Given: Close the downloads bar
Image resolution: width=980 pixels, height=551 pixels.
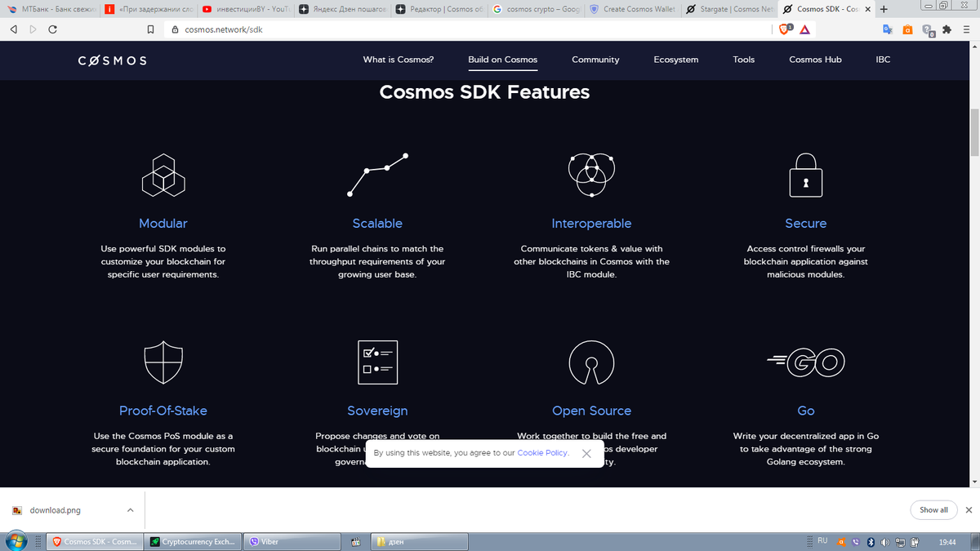Looking at the screenshot, I should (969, 509).
